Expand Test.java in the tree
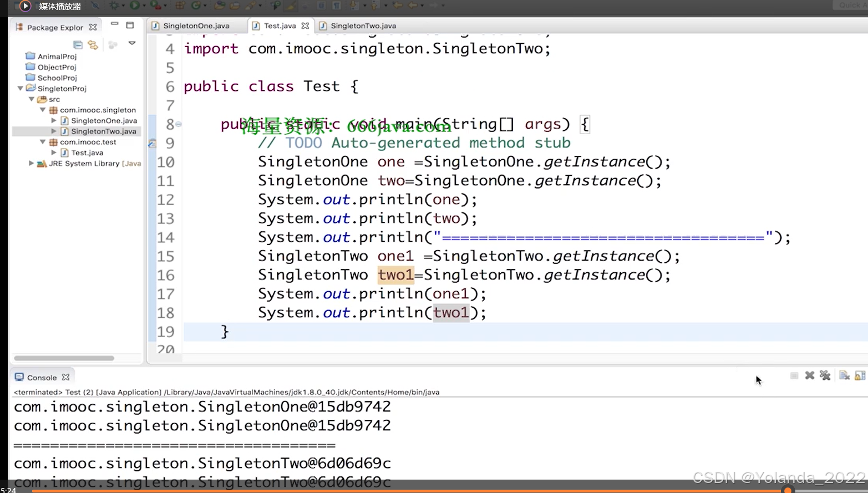The width and height of the screenshot is (868, 493). click(54, 153)
